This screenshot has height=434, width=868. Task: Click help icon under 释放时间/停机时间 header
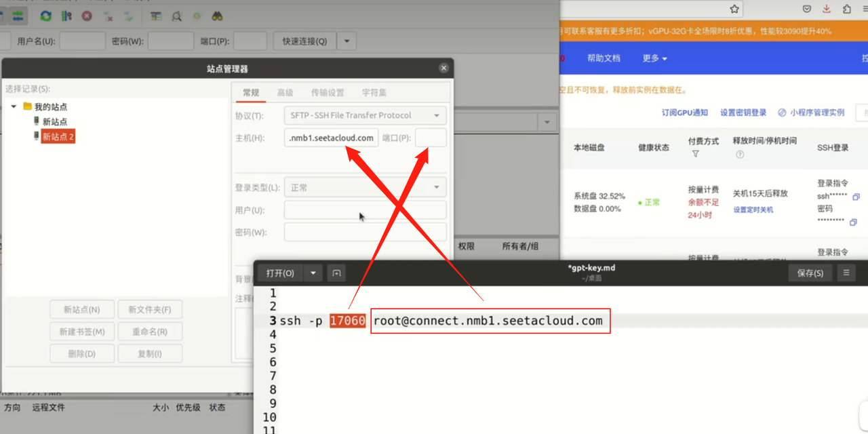coord(740,155)
